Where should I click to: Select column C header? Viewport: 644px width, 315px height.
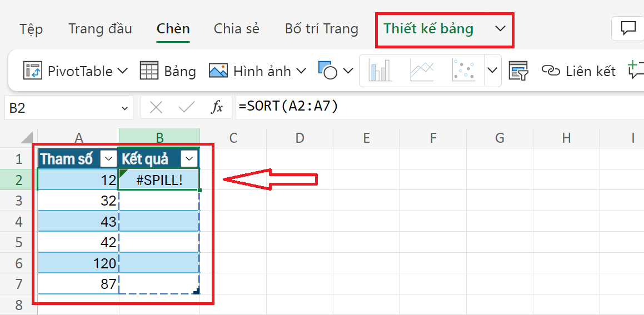click(x=233, y=138)
